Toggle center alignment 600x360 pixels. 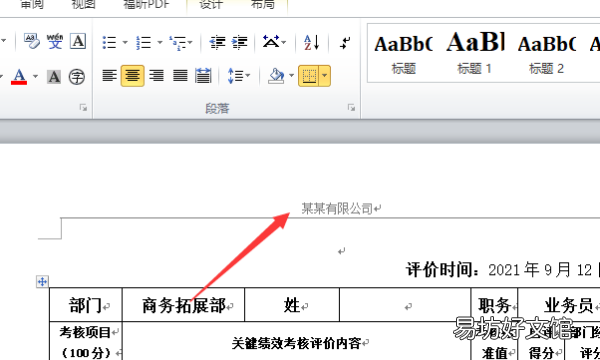click(132, 76)
